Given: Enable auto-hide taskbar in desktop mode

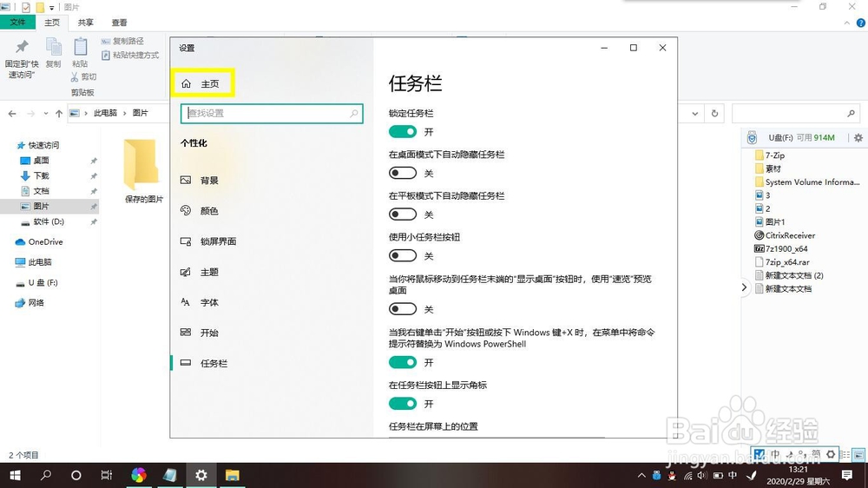Looking at the screenshot, I should point(403,174).
